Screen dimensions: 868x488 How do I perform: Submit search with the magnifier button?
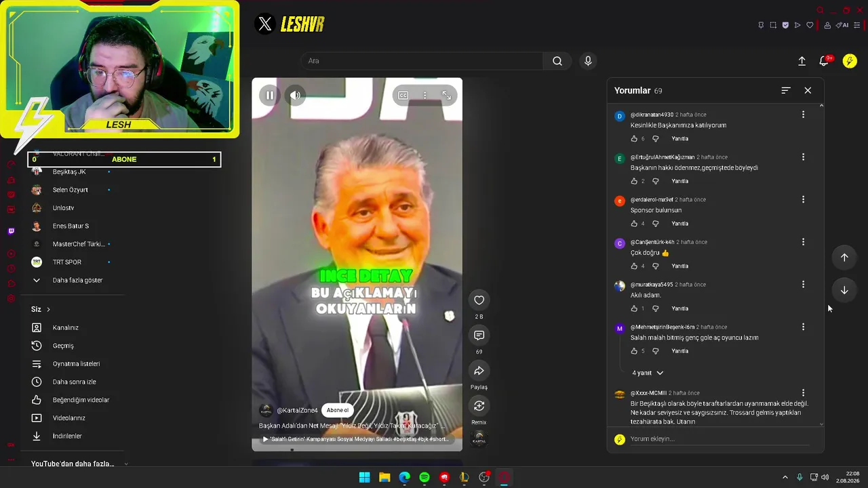pos(557,61)
